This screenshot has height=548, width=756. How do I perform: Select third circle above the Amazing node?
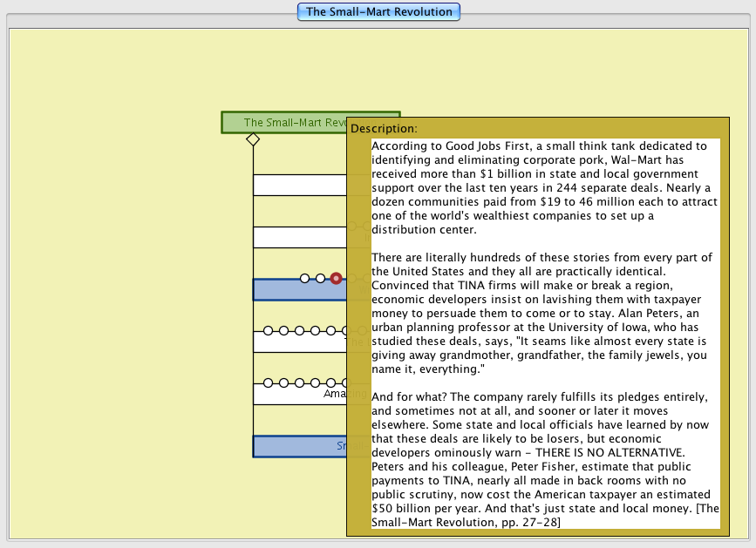(x=300, y=382)
